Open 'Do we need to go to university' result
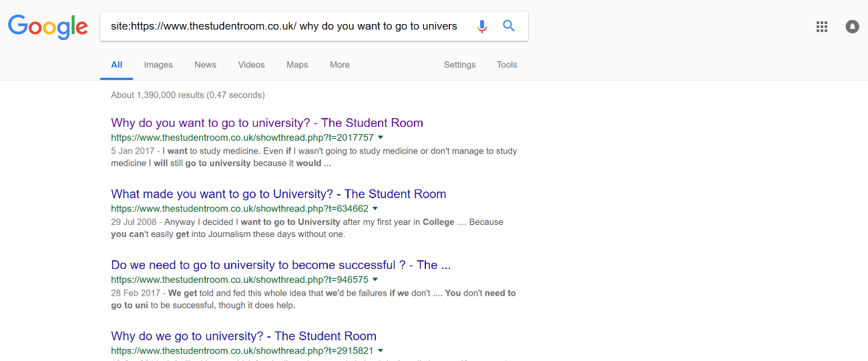The width and height of the screenshot is (868, 361). click(280, 265)
